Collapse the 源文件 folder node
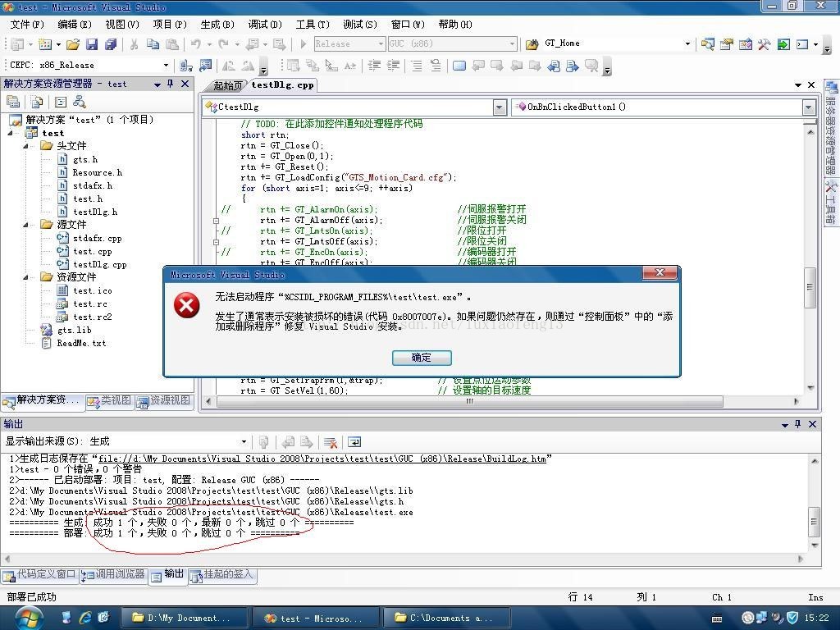Viewport: 840px width, 630px height. click(25, 225)
